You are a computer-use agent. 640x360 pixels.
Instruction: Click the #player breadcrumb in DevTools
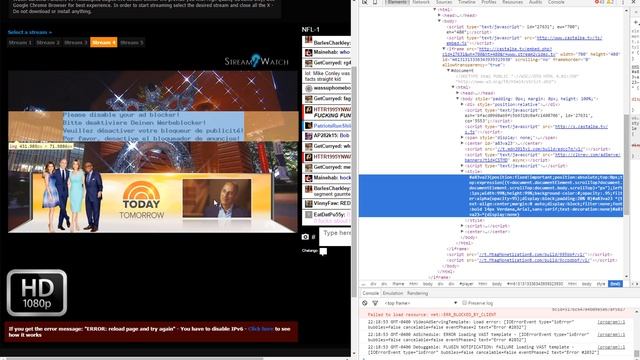(466, 284)
